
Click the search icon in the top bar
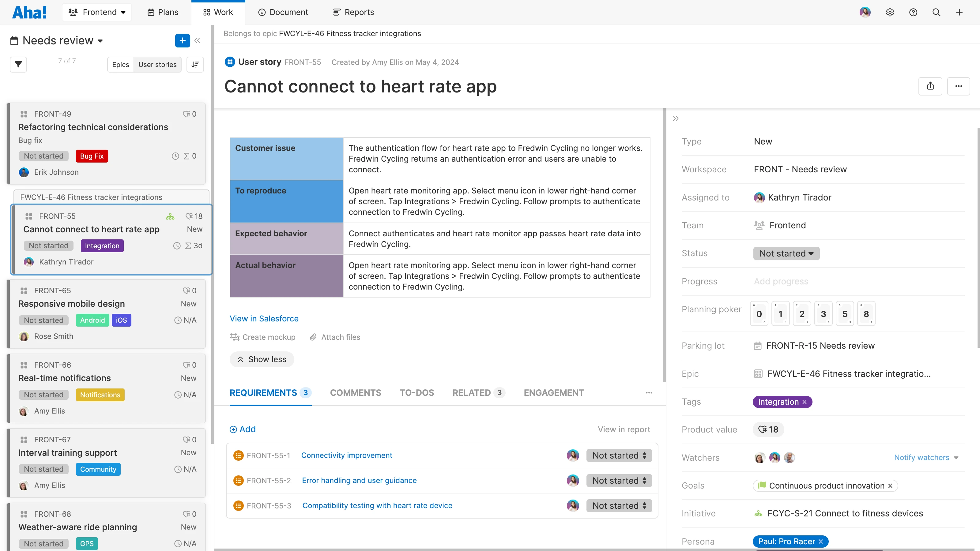tap(936, 12)
